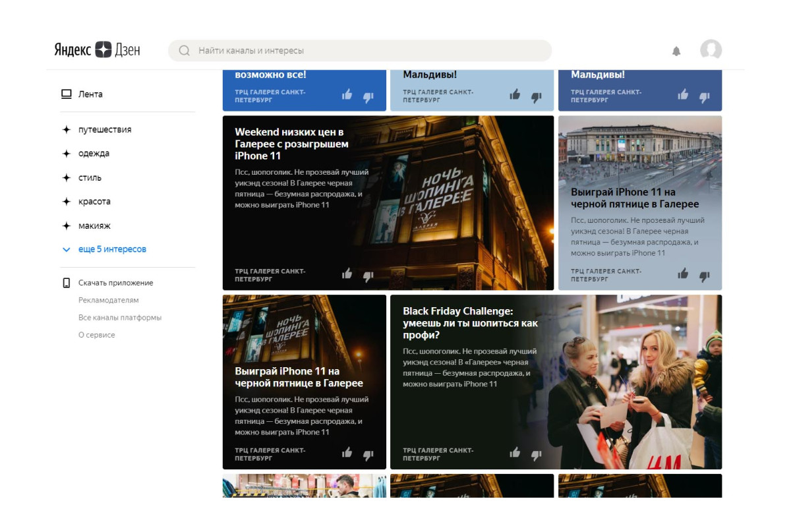Viewport: 791px width, 532px height.
Task: Open the notifications bell
Action: point(676,51)
